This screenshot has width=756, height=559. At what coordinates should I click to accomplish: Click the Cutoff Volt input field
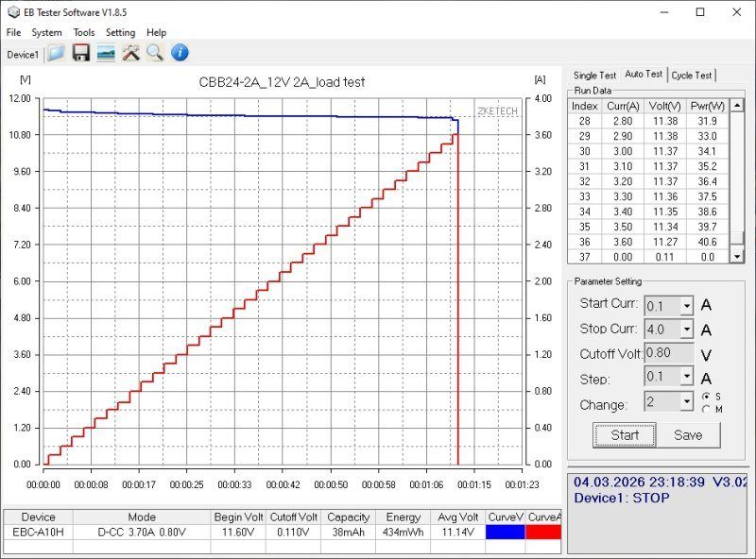coord(669,353)
